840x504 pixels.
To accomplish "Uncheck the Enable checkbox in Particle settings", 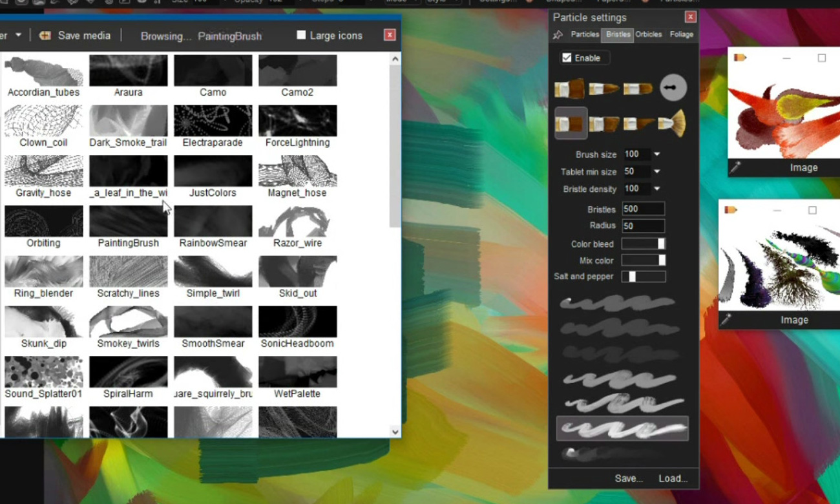I will pyautogui.click(x=567, y=58).
